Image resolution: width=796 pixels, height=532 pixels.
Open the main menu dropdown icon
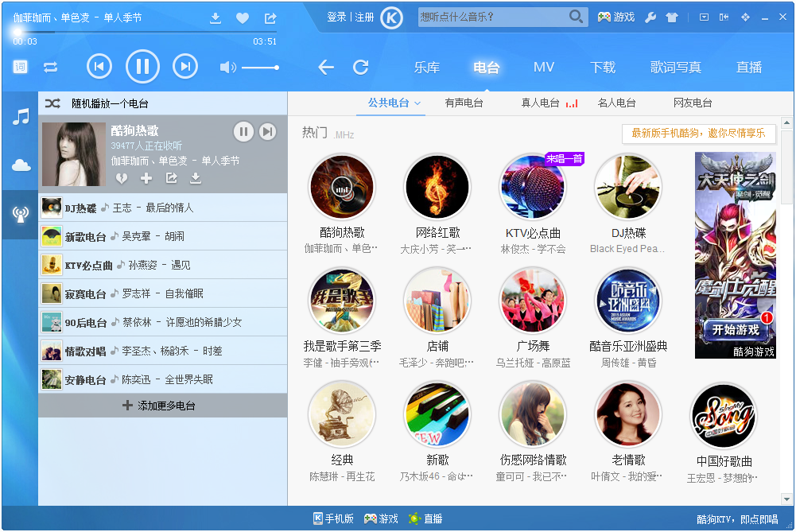pos(704,17)
